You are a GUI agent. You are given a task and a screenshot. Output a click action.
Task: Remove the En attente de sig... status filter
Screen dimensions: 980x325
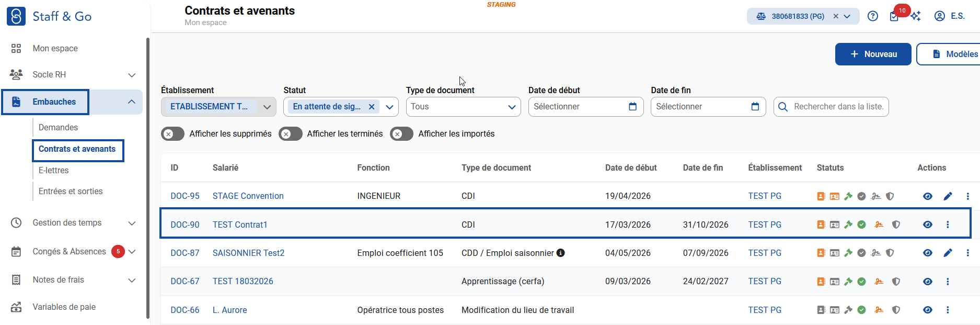tap(372, 107)
